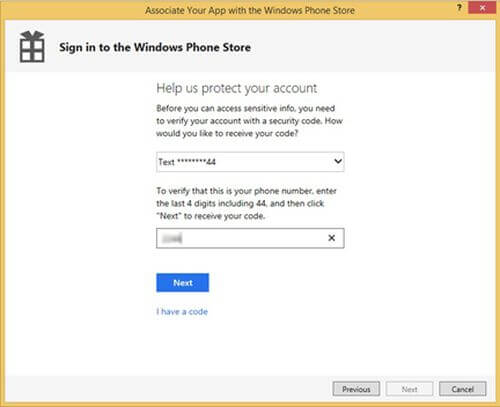
Task: Click the Previous button
Action: [x=356, y=389]
